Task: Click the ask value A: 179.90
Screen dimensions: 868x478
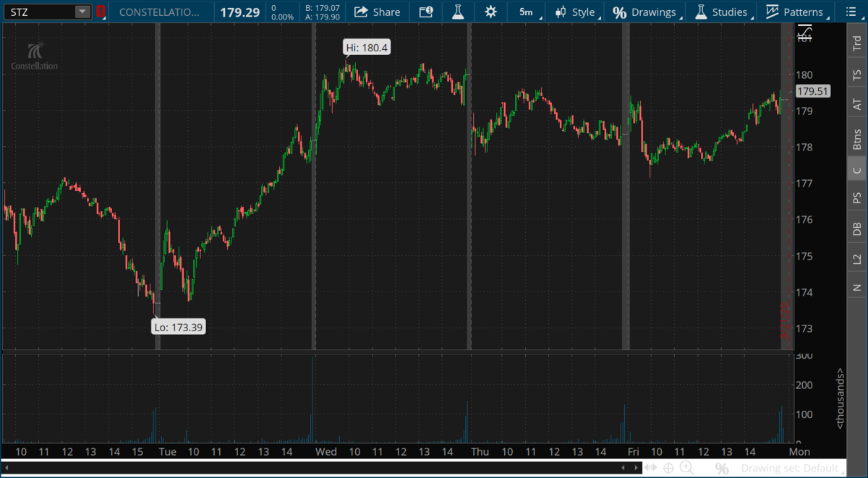Action: (x=322, y=17)
